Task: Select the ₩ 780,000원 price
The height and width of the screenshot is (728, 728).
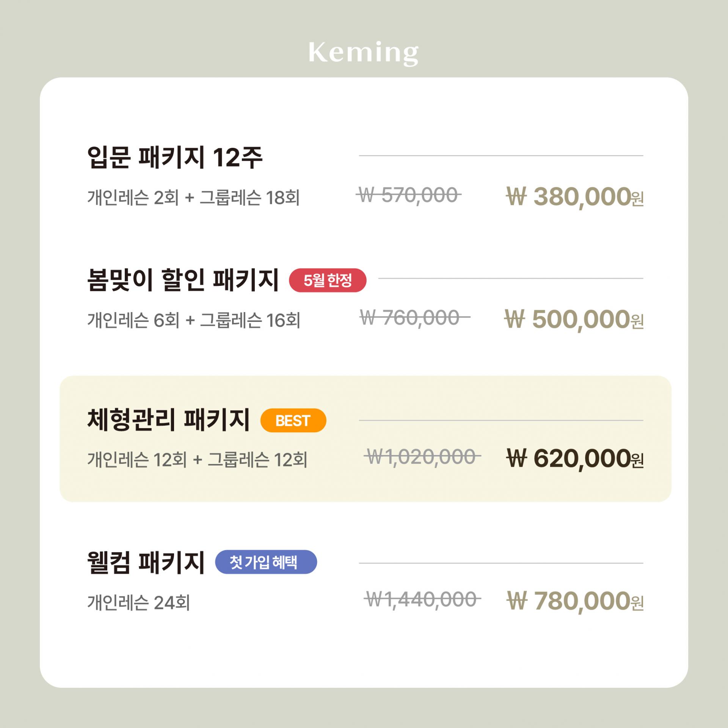Action: coord(575,601)
